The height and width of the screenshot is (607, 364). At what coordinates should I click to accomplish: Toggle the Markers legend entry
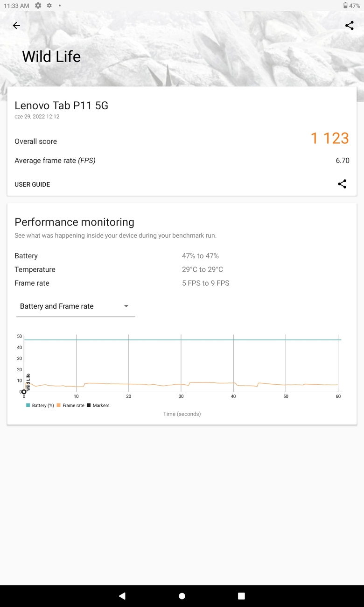pos(98,405)
